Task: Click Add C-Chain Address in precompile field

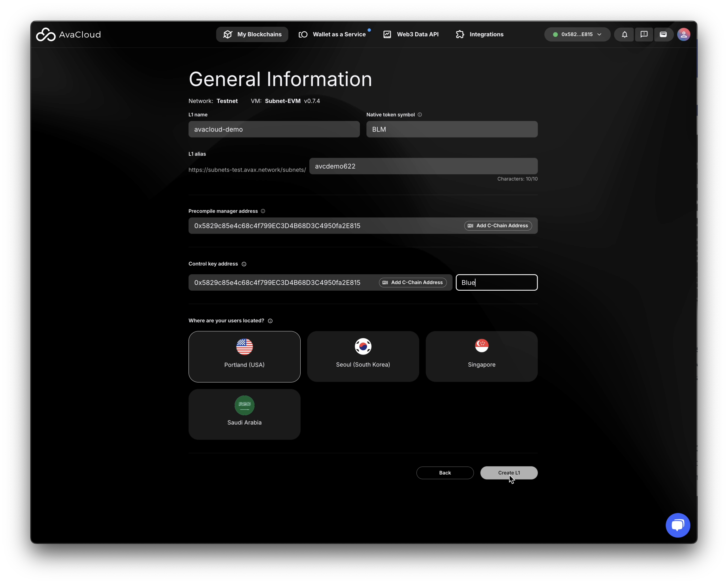Action: pos(498,226)
